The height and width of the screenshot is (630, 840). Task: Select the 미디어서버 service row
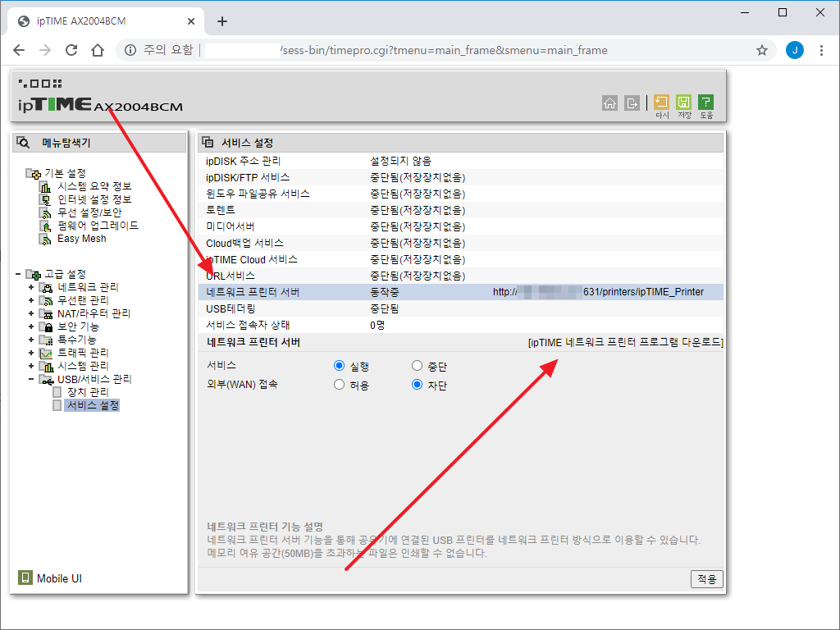coord(461,226)
